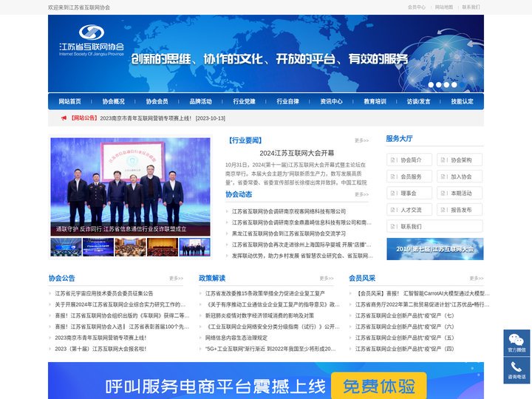Select the fourth slideshow thumbnail
532x399 pixels.
point(163,247)
